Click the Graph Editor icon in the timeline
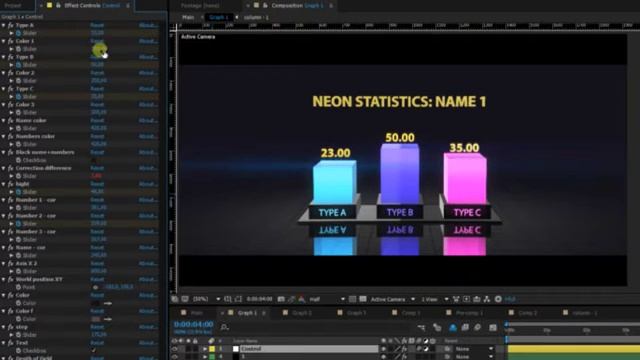The image size is (640, 360). pyautogui.click(x=493, y=327)
